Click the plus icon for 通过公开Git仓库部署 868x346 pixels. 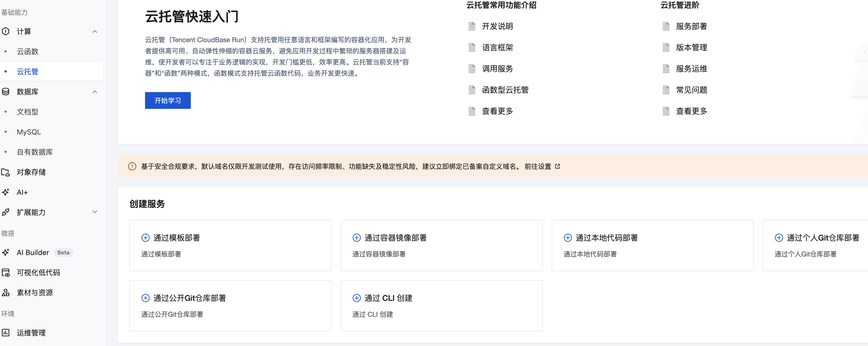[x=145, y=298]
